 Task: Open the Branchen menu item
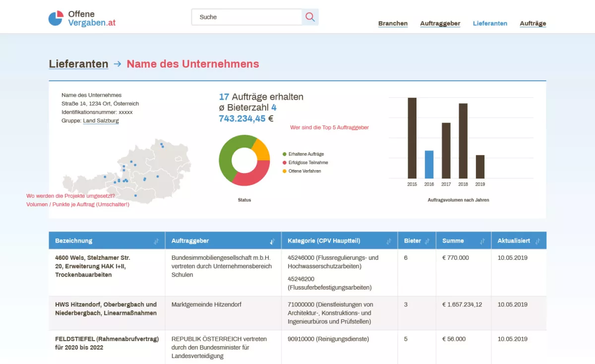(393, 23)
